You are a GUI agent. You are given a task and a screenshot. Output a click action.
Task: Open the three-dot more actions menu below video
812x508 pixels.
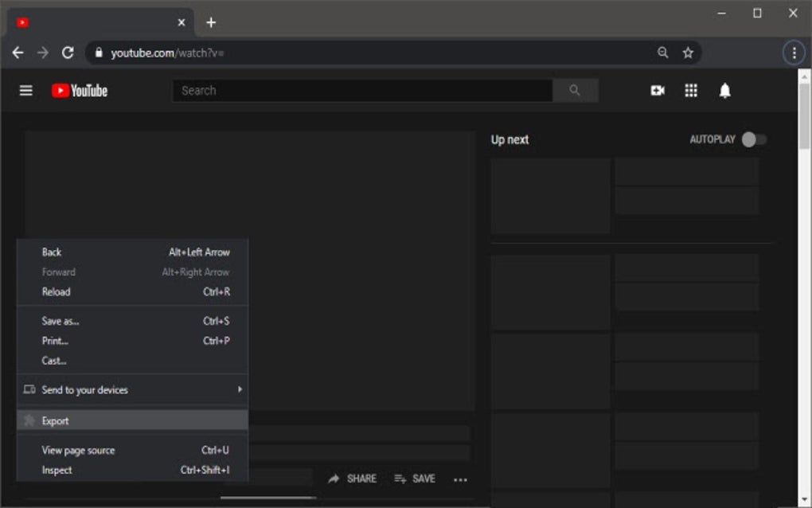[x=460, y=479]
